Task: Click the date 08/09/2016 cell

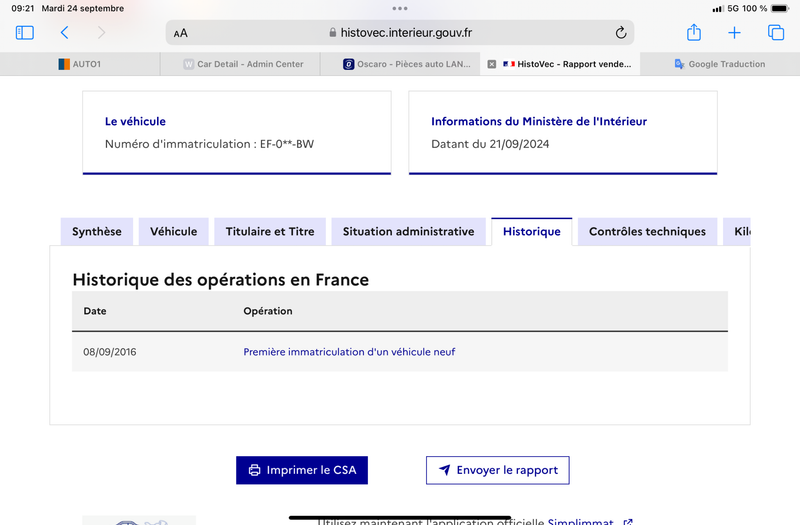Action: [x=110, y=352]
